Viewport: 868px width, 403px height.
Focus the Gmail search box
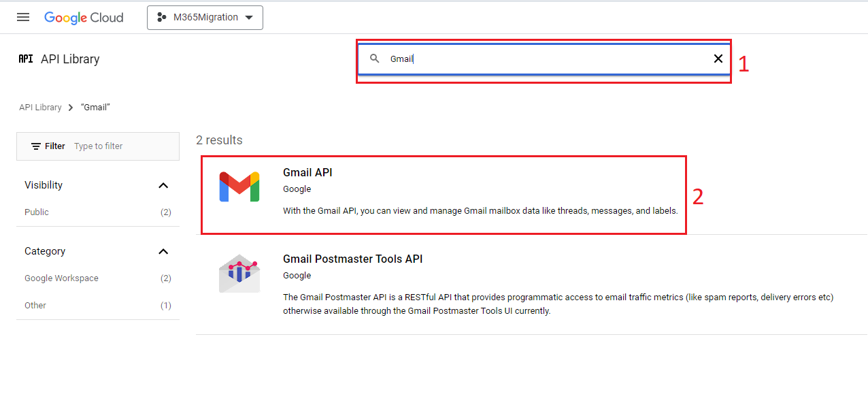544,59
